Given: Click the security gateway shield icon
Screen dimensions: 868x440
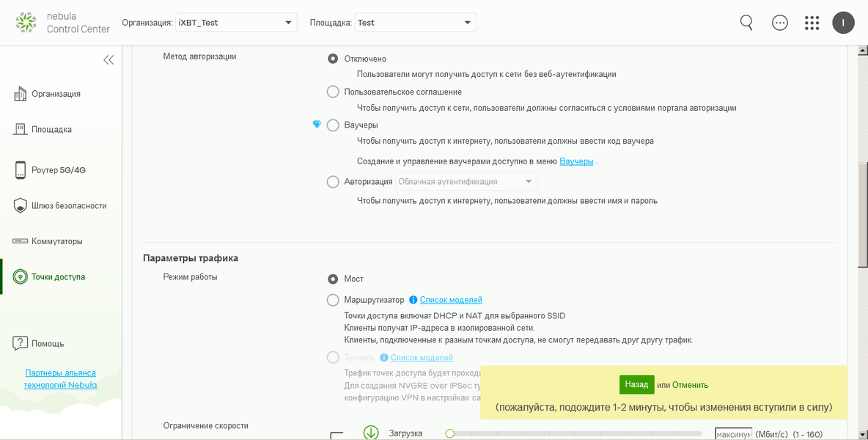Looking at the screenshot, I should click(21, 206).
